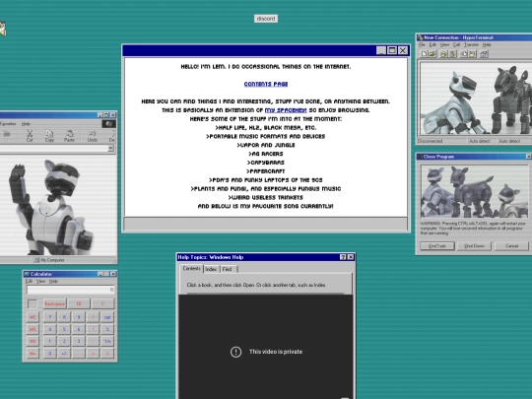Click the exclamation icon in the private video
This screenshot has width=532, height=399.
coord(235,352)
